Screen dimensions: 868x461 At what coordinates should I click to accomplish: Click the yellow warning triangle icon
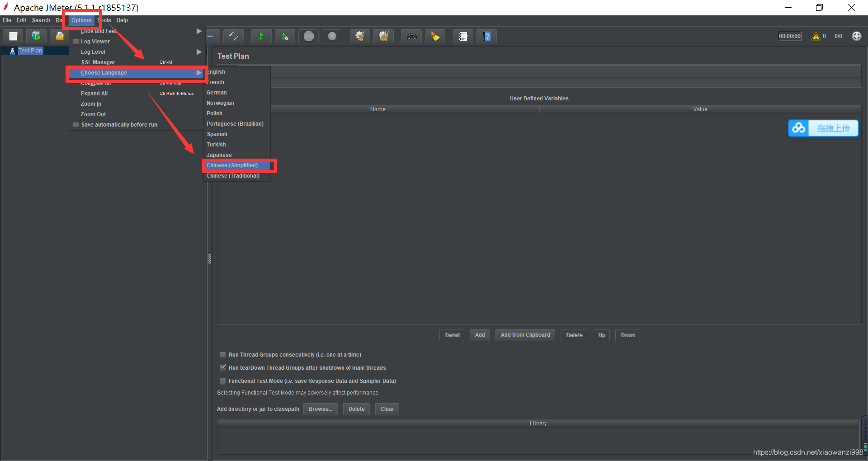click(816, 36)
